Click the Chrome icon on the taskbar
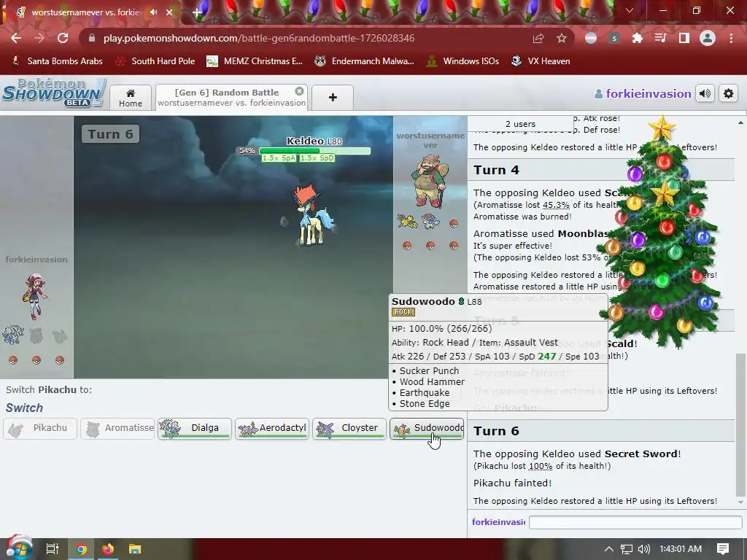This screenshot has width=747, height=560. [82, 549]
